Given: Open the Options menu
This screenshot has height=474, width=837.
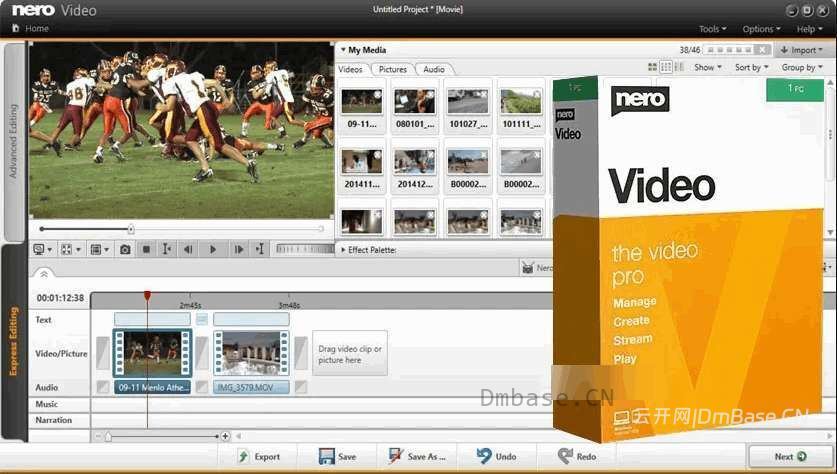Looking at the screenshot, I should (761, 29).
